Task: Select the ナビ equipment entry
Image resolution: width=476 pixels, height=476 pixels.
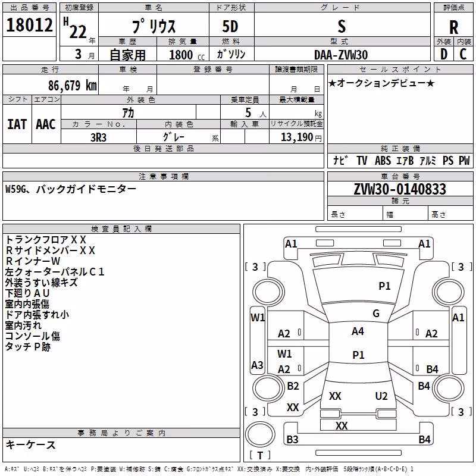Action: click(340, 160)
